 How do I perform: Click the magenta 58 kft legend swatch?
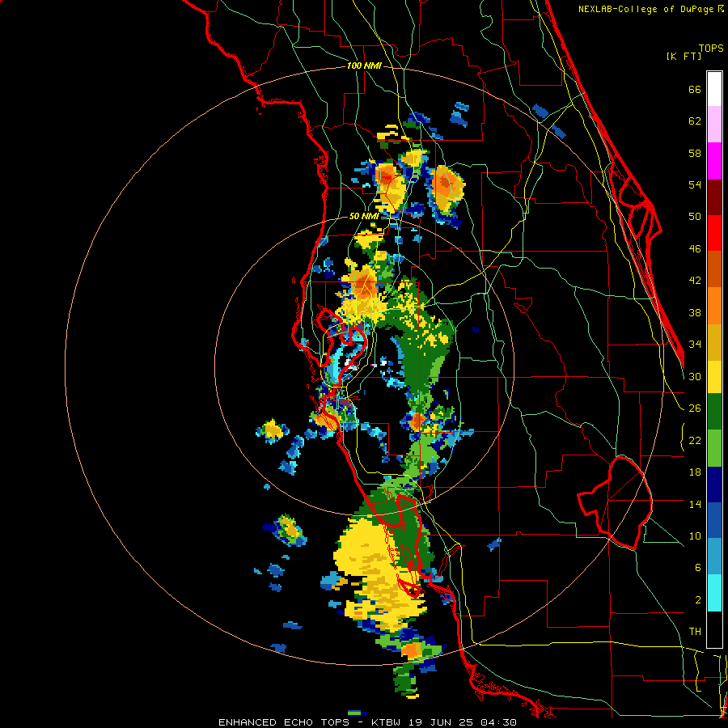[x=714, y=161]
